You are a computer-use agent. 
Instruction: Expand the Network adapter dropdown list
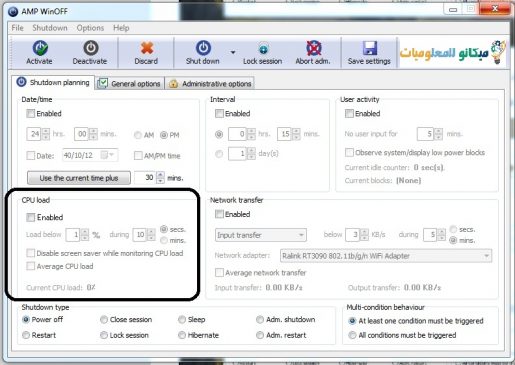click(x=386, y=256)
